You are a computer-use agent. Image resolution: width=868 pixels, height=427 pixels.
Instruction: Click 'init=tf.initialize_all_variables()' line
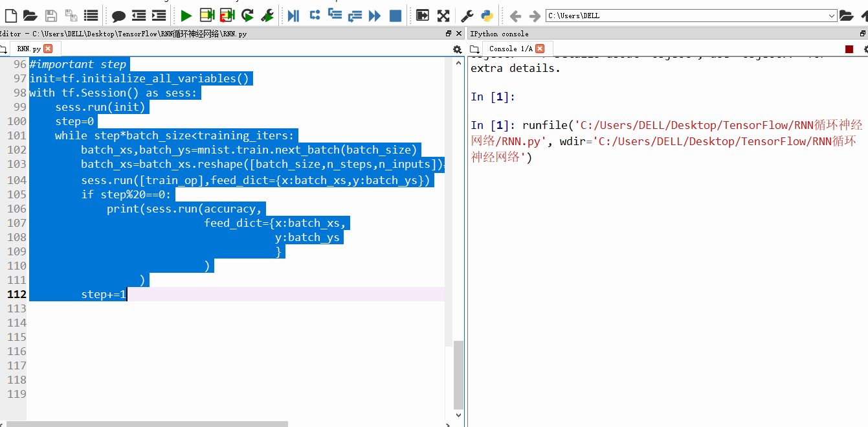coord(139,78)
